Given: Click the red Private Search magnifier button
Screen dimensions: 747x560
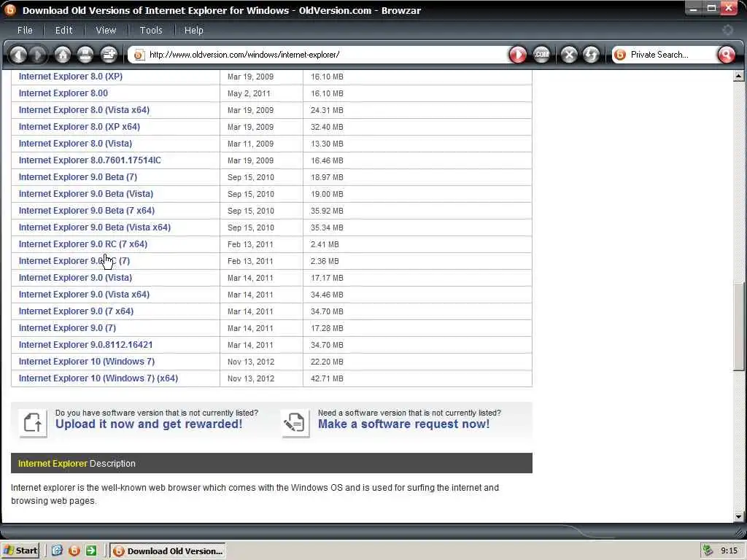Looking at the screenshot, I should pyautogui.click(x=726, y=55).
